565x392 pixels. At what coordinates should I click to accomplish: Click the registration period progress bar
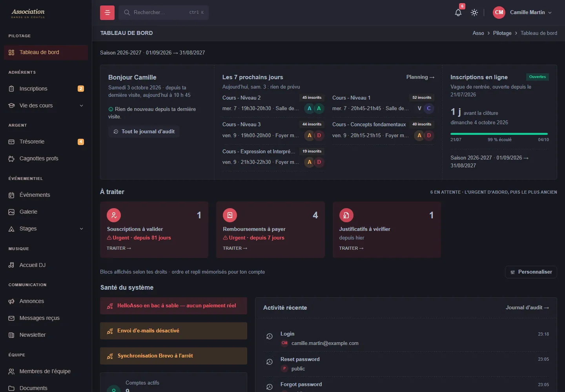coord(499,134)
